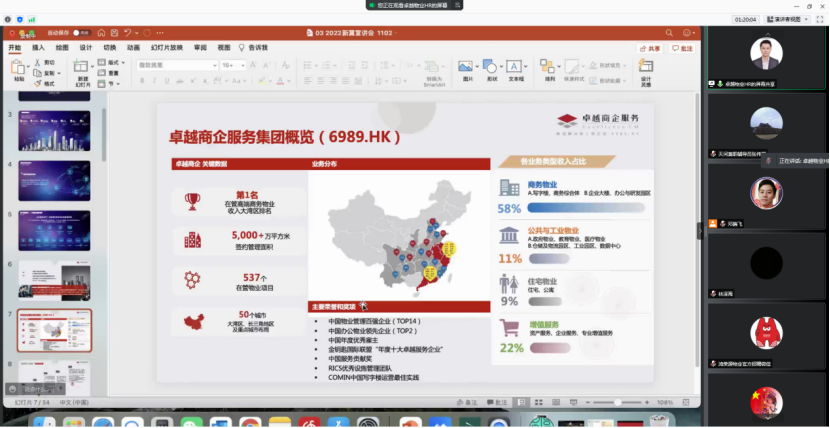The image size is (830, 428).
Task: Search the presentation via the magnifier icon
Action: (669, 33)
